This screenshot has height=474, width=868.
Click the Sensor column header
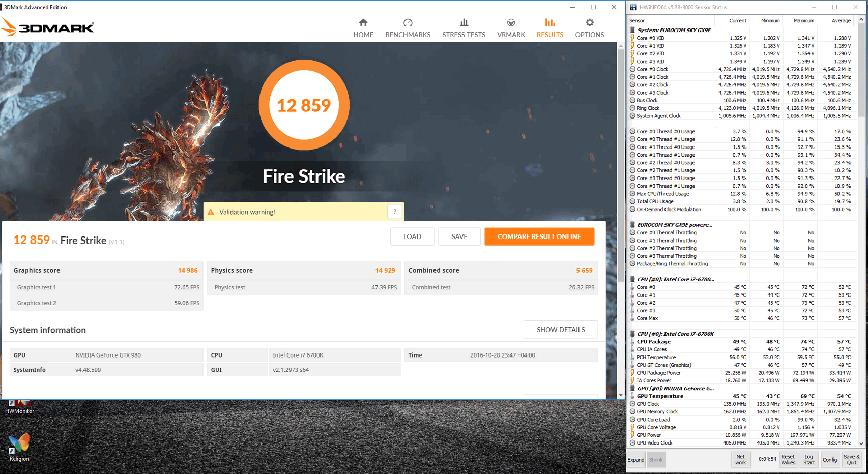[x=671, y=21]
